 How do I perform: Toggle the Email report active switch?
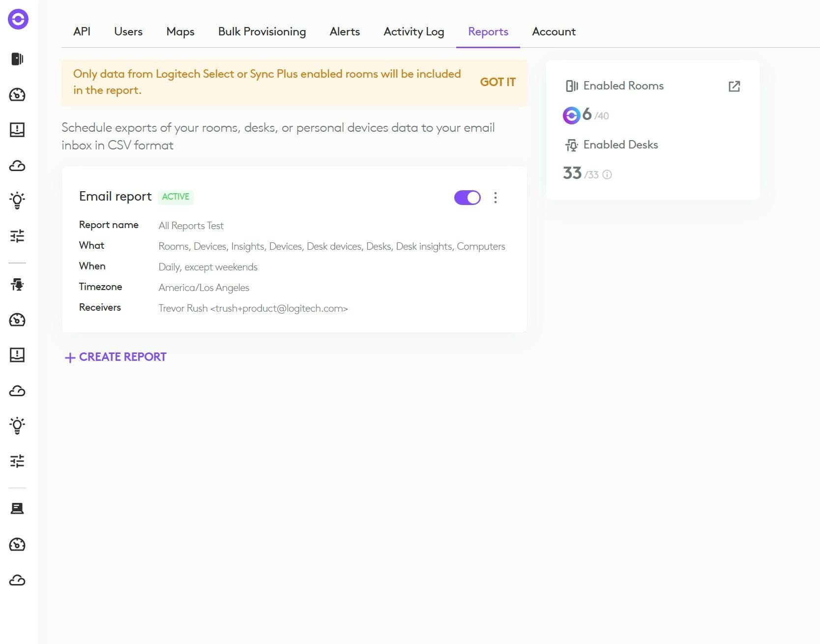point(468,198)
